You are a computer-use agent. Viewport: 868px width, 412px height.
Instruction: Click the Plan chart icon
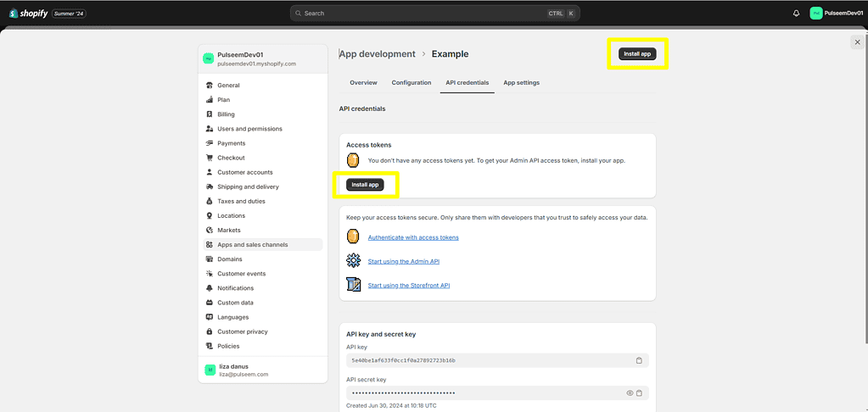(210, 99)
